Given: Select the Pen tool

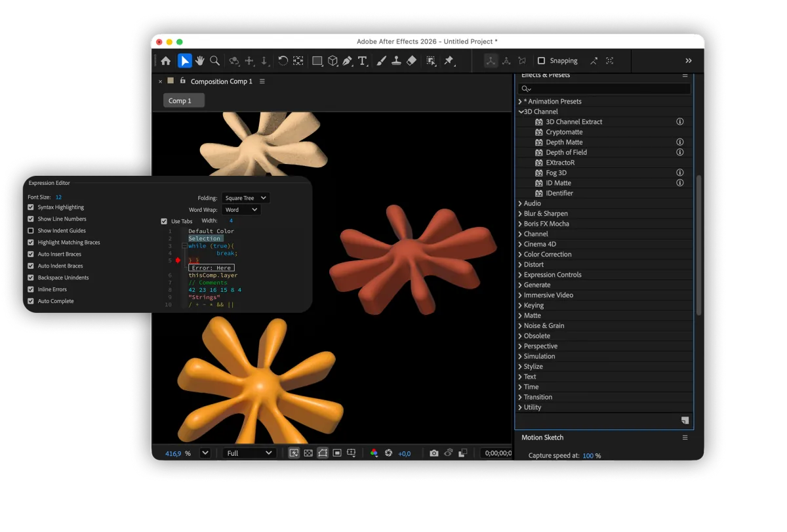Looking at the screenshot, I should (x=347, y=61).
